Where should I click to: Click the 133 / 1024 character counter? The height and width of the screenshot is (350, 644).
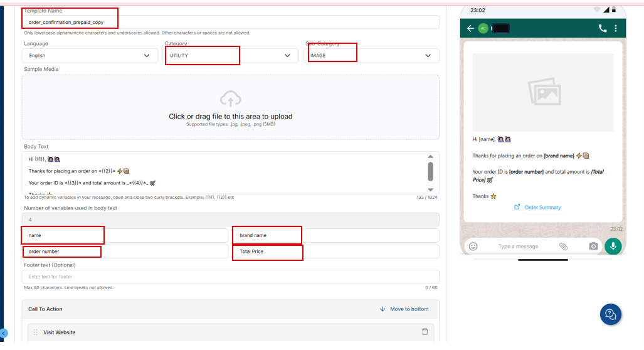click(x=427, y=198)
